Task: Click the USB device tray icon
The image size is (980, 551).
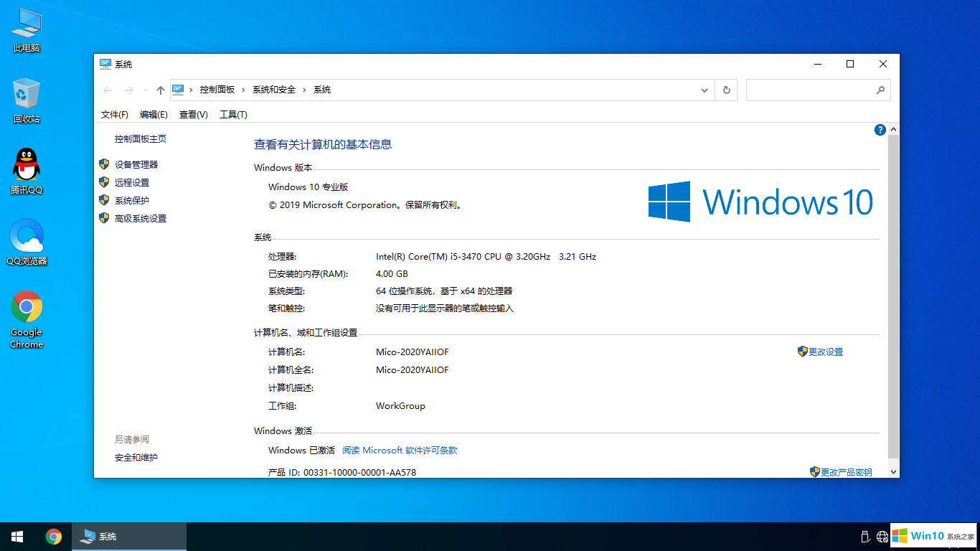Action: coord(865,536)
